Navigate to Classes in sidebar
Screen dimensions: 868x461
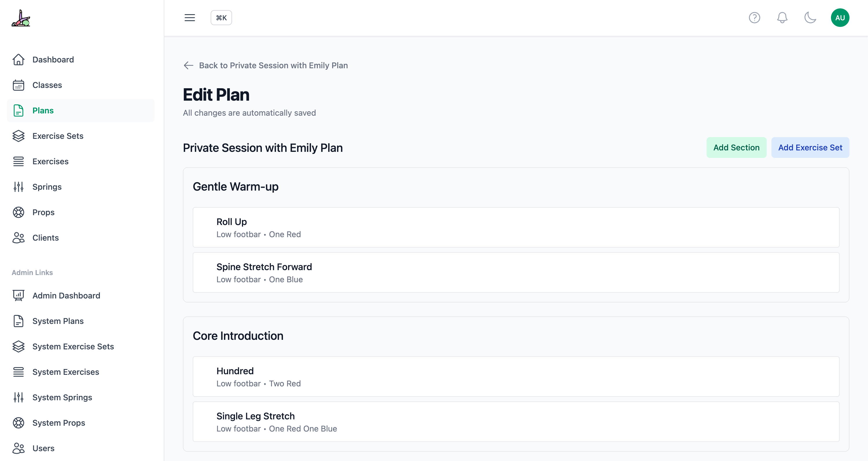point(47,85)
